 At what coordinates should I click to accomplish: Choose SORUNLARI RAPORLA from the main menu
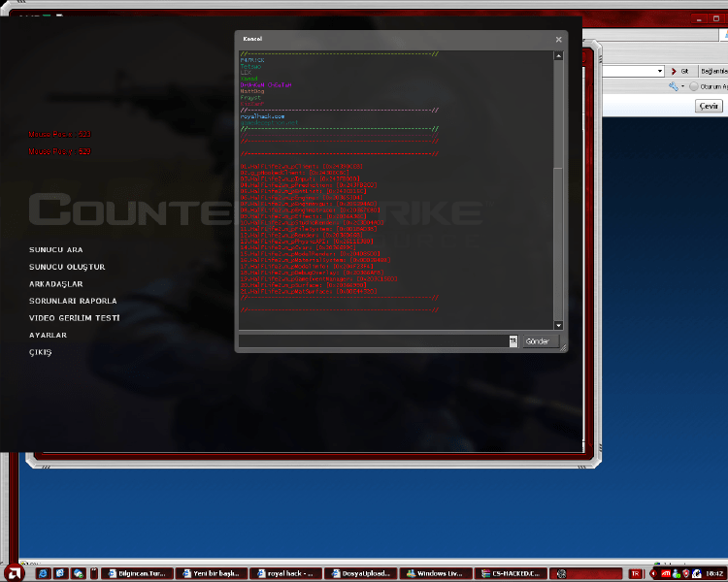tap(73, 301)
